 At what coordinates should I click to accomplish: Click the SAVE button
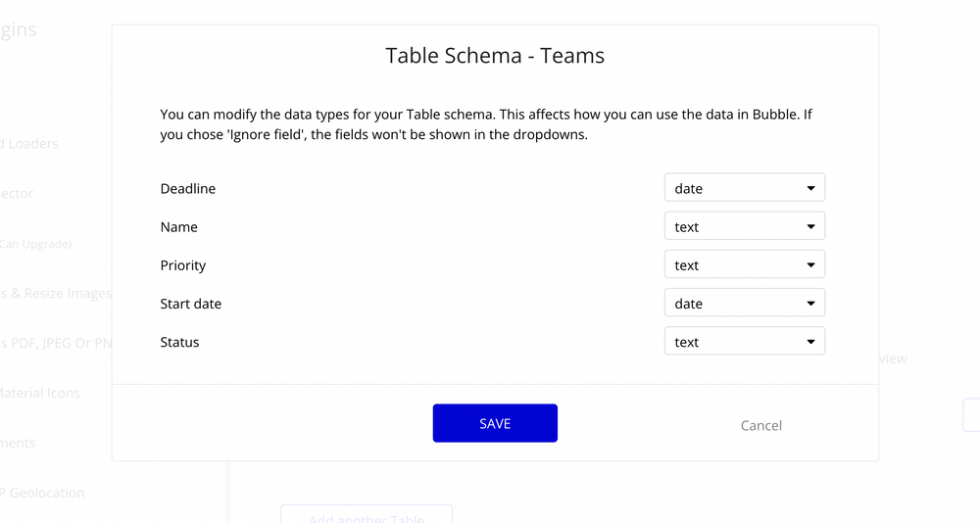click(x=495, y=423)
